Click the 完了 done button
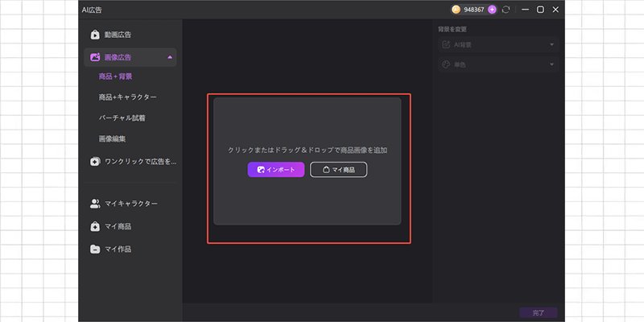The image size is (644, 322). [x=539, y=313]
